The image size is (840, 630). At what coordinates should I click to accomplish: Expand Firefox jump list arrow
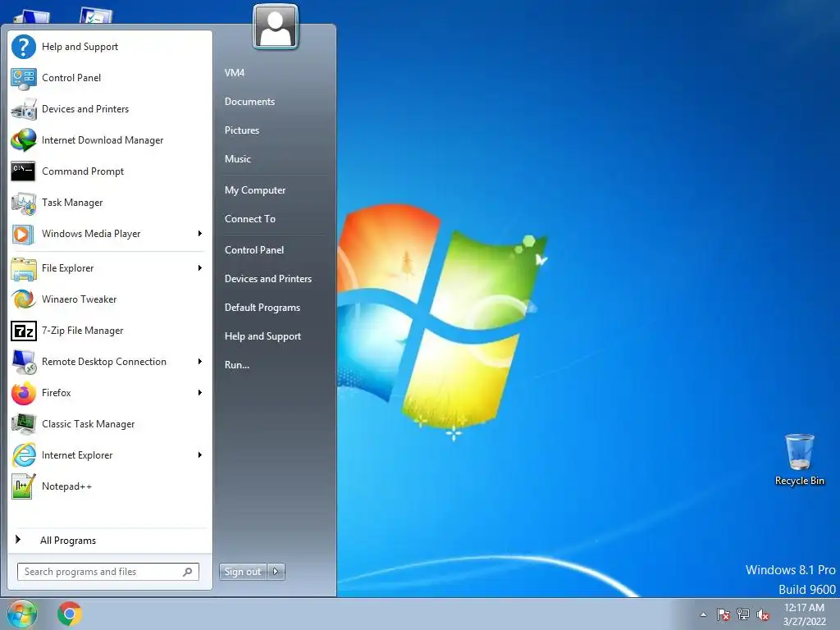(x=200, y=393)
